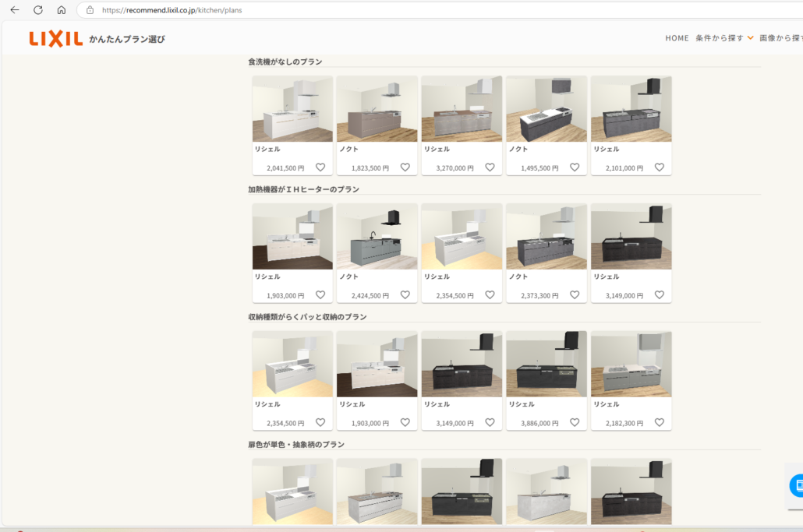Image resolution: width=803 pixels, height=532 pixels.
Task: Toggle heart on リシェル 2,182,300 円 plan
Action: [x=660, y=422]
